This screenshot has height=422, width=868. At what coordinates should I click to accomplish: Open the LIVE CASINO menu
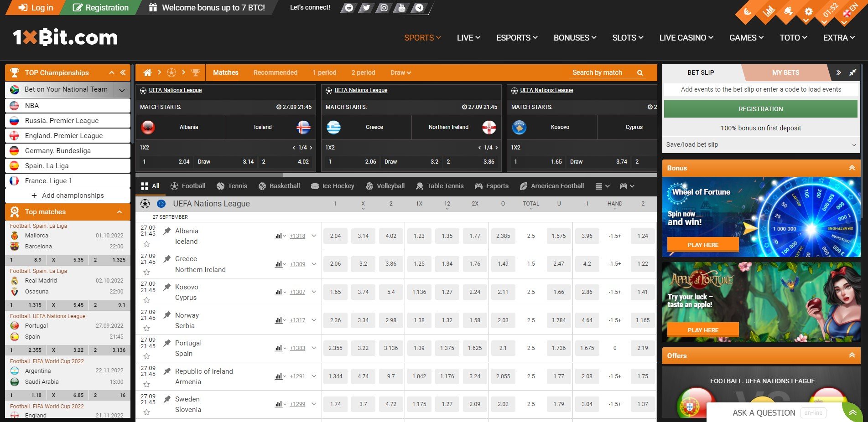coord(686,38)
